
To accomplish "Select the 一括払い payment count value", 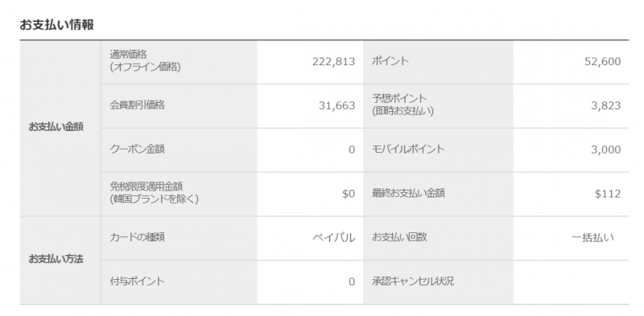I will (x=592, y=238).
